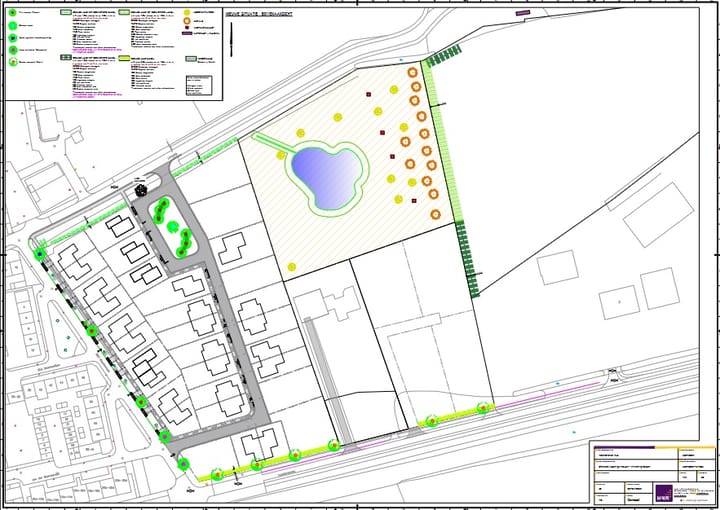Click the gray road surface in housing area
This screenshot has width=720, height=510.
tap(222, 300)
